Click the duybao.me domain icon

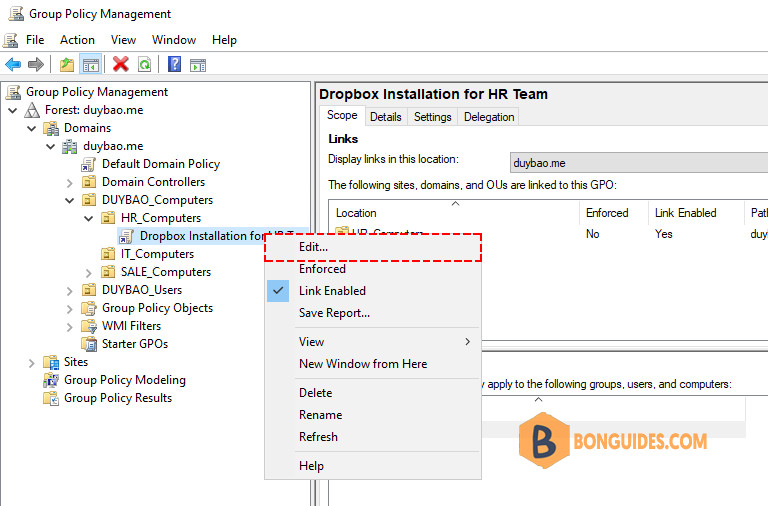70,146
